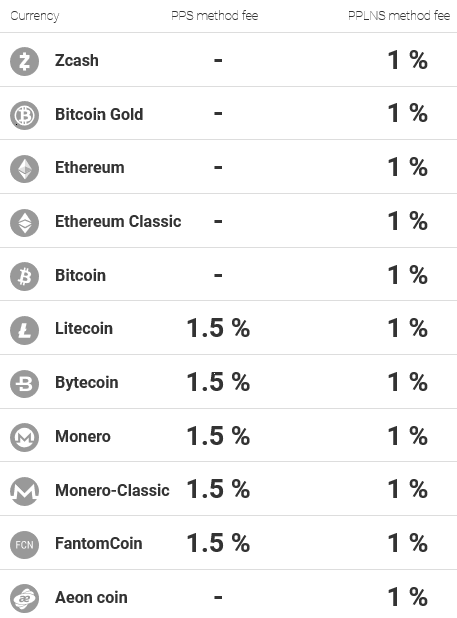
Task: Click the Monero coin icon
Action: (24, 437)
